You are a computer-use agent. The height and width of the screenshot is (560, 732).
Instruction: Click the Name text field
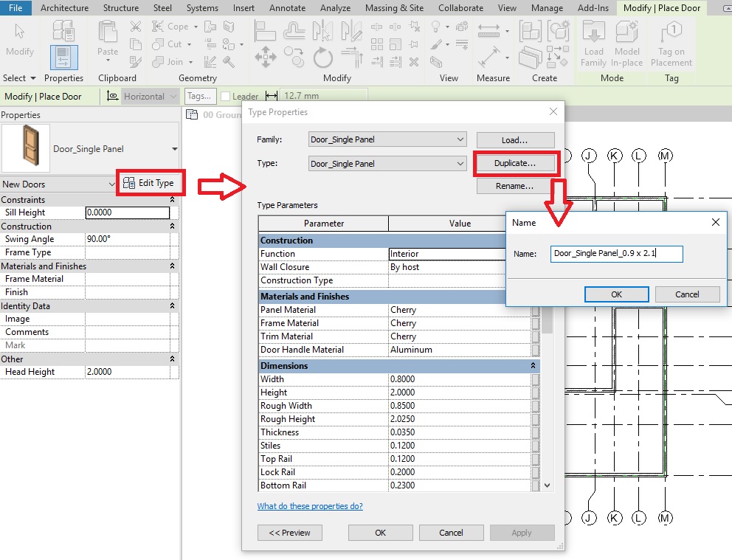coord(616,254)
